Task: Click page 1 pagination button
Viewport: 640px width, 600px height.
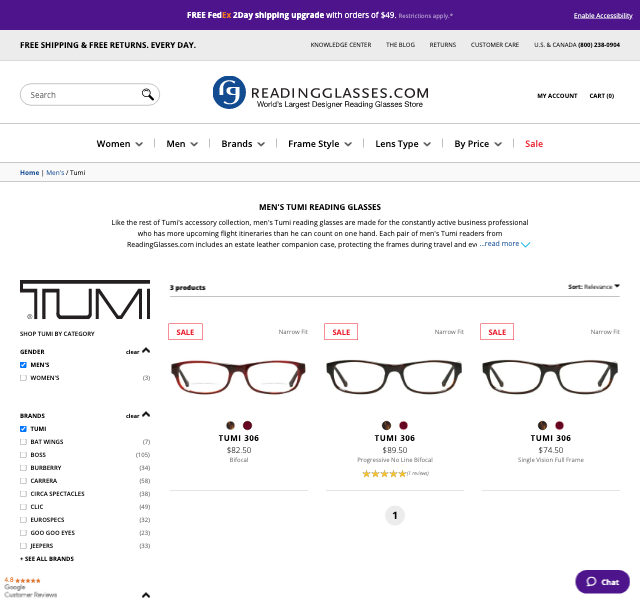Action: (x=395, y=516)
